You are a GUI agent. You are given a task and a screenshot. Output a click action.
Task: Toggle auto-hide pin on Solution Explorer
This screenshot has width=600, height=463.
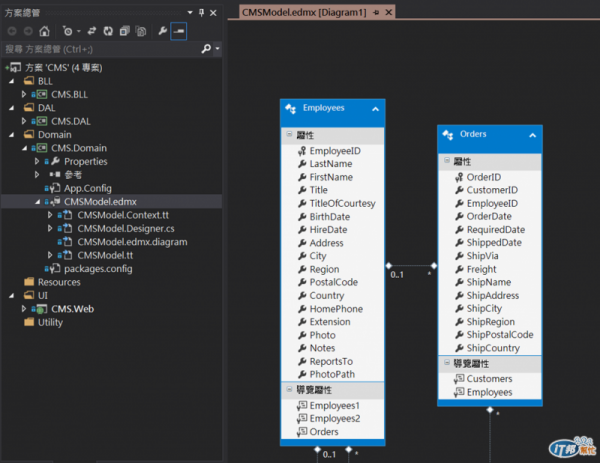202,13
